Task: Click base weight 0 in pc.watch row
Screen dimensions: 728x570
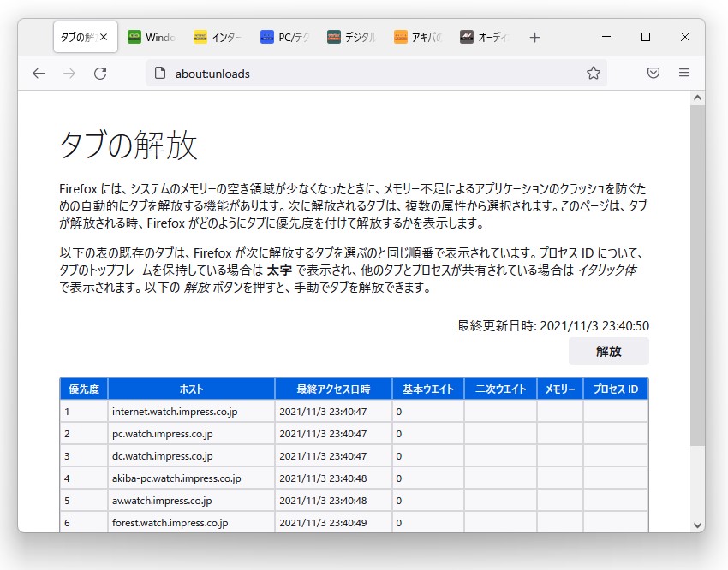Action: click(428, 434)
